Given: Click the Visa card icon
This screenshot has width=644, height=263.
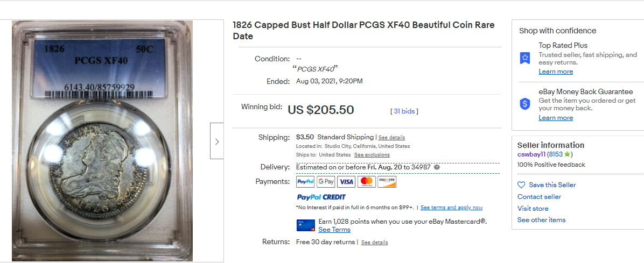Looking at the screenshot, I should pos(346,182).
